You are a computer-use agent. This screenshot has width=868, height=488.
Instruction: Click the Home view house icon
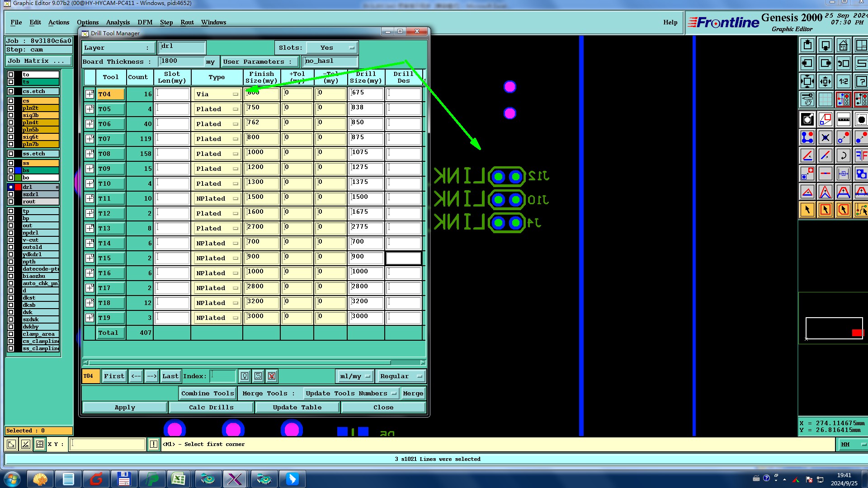click(x=843, y=45)
